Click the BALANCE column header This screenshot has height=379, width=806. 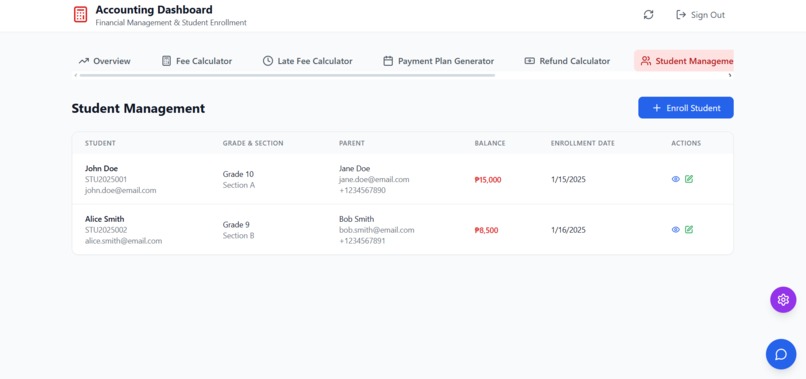pos(490,143)
